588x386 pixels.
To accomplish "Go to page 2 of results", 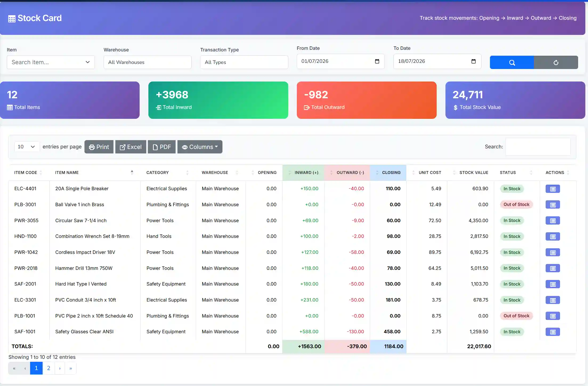I will [49, 368].
